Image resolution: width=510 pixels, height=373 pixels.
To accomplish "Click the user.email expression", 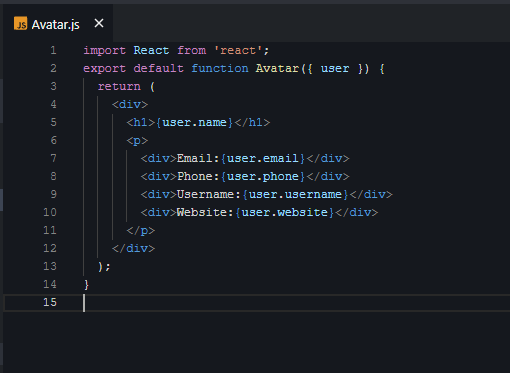I will [263, 158].
